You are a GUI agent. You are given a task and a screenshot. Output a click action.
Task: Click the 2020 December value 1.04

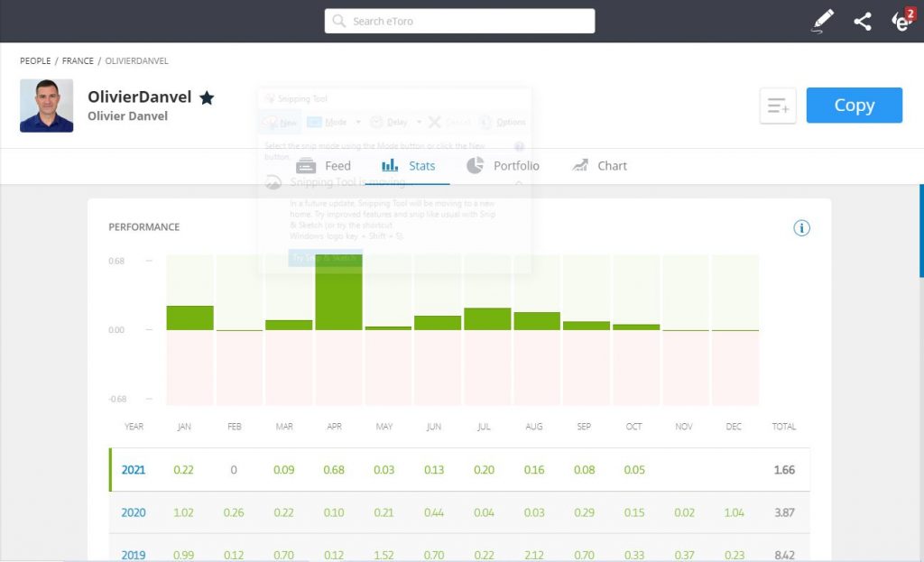pyautogui.click(x=735, y=512)
